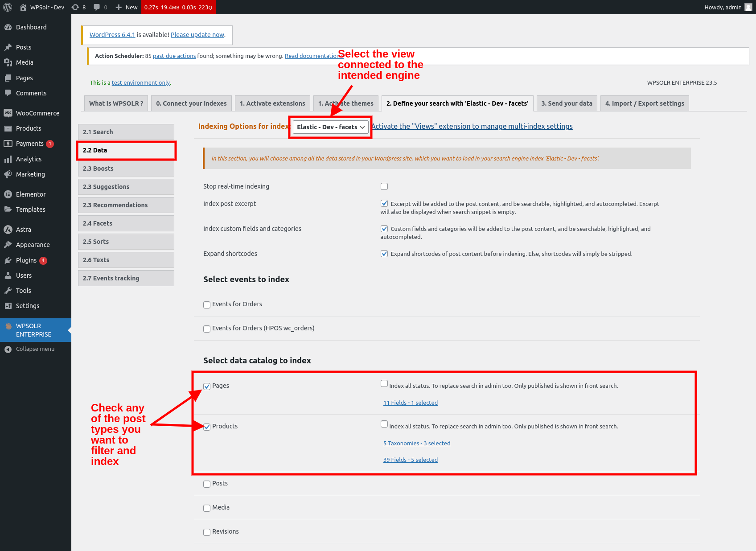Click the Astra logo icon in sidebar

8,230
